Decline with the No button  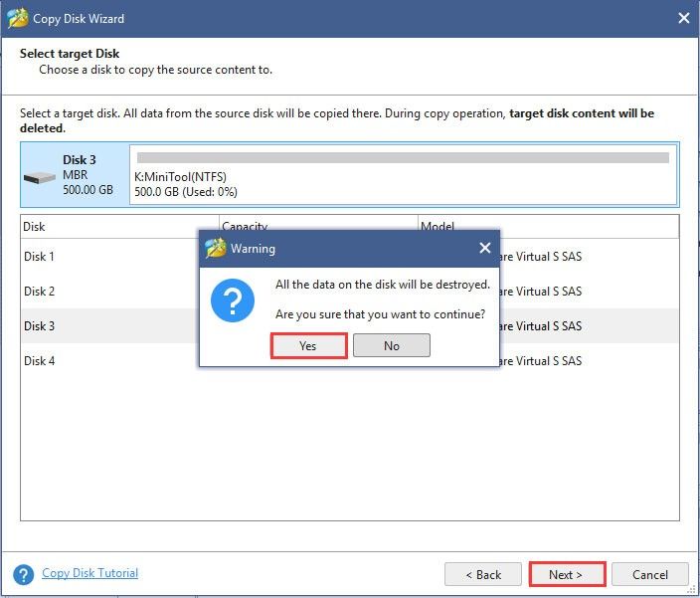(392, 345)
